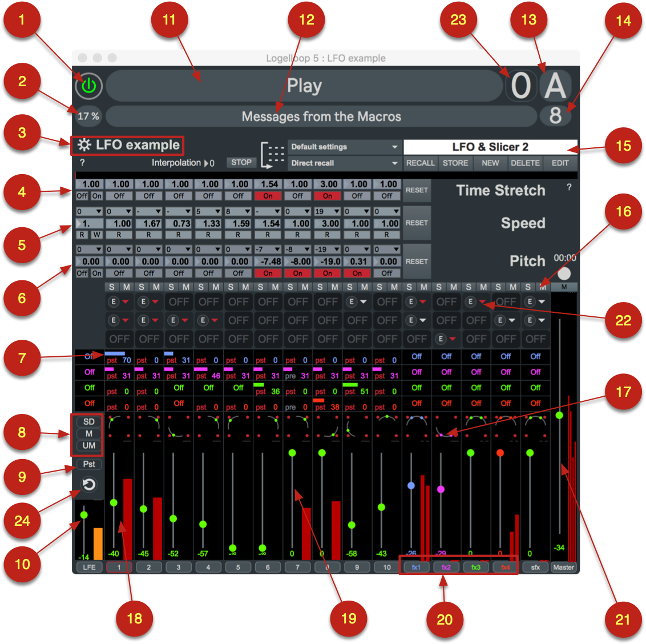Disable Pitch On toggle under -7.48

[268, 273]
